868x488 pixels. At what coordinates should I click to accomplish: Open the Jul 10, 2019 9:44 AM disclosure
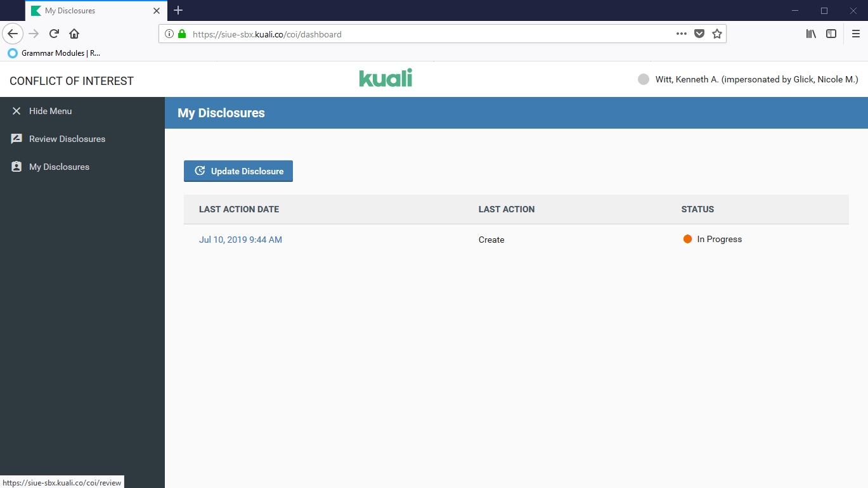click(240, 240)
